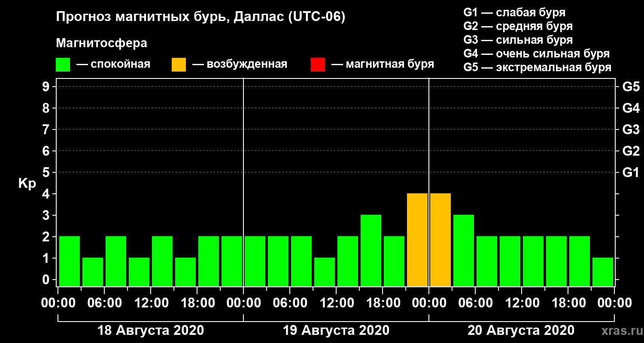Image resolution: width=644 pixels, height=343 pixels.
Task: Click the '12:00' time label under 18 Августа
Action: tap(151, 303)
